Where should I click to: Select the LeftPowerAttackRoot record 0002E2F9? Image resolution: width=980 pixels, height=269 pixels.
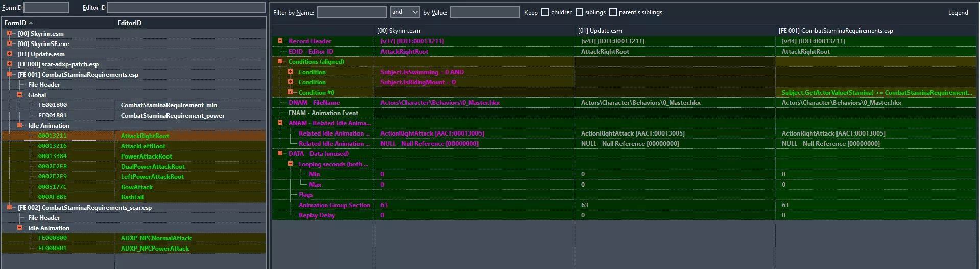[x=133, y=176]
